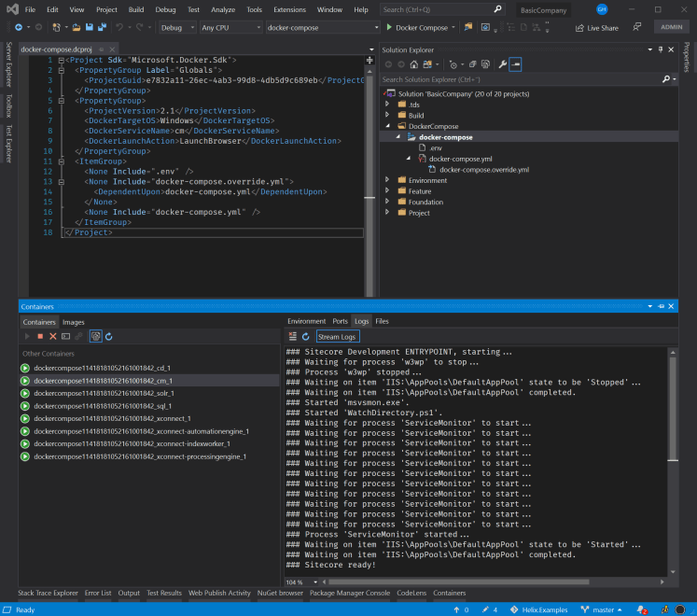Clear the logs output icon
This screenshot has width=697, height=616.
[x=293, y=336]
